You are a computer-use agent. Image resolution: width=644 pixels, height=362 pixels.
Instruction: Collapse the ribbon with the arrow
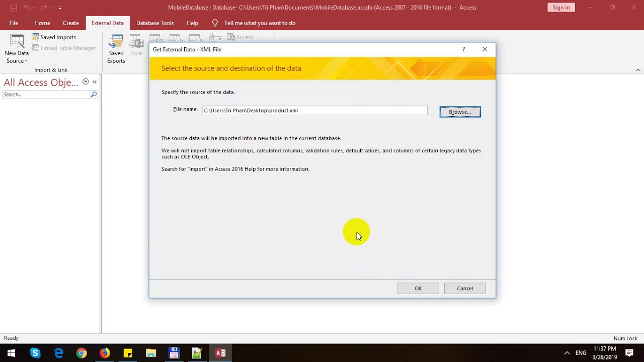pyautogui.click(x=638, y=70)
